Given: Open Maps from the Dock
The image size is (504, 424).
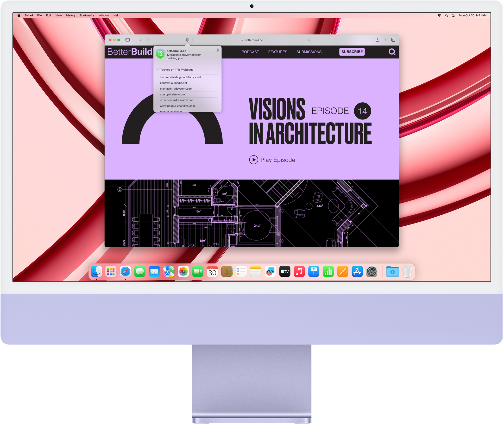Looking at the screenshot, I should pos(169,272).
